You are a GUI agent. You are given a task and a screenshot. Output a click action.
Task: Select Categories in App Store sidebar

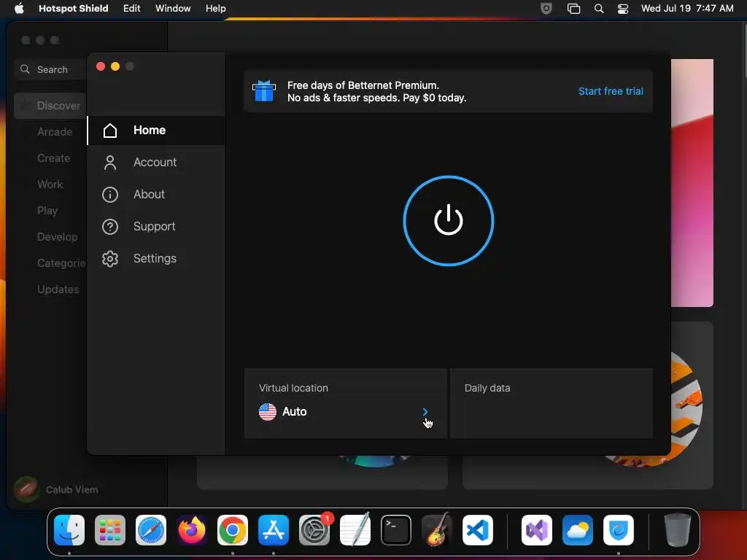(x=61, y=262)
